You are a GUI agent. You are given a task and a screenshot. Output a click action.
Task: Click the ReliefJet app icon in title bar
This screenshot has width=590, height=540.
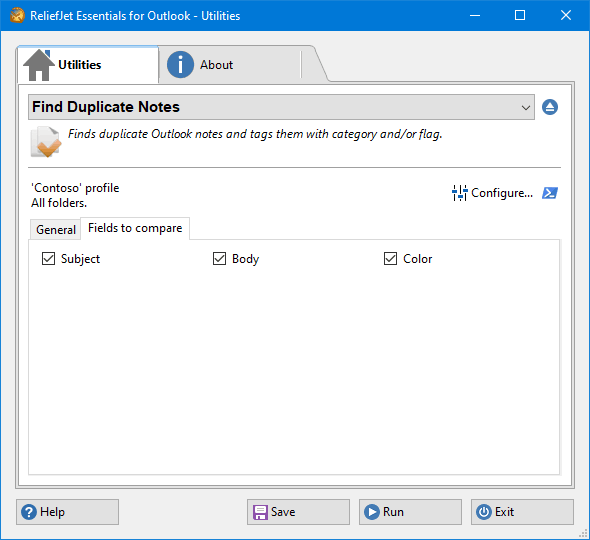click(17, 15)
